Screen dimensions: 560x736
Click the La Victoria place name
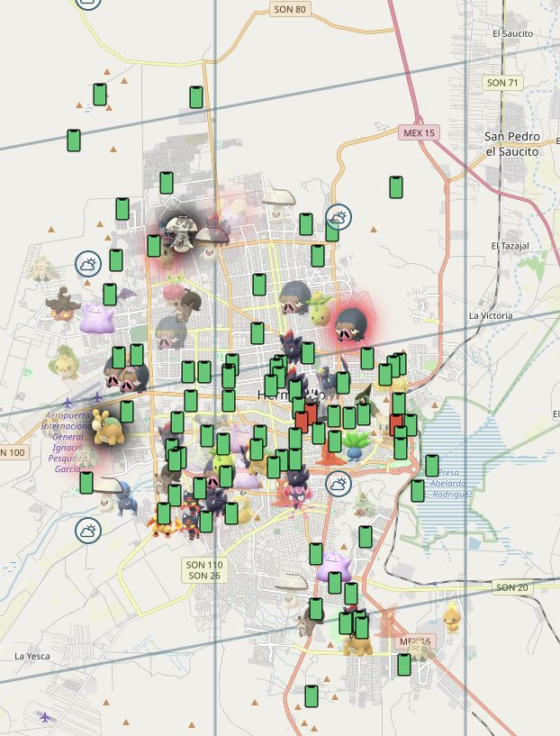click(x=491, y=316)
